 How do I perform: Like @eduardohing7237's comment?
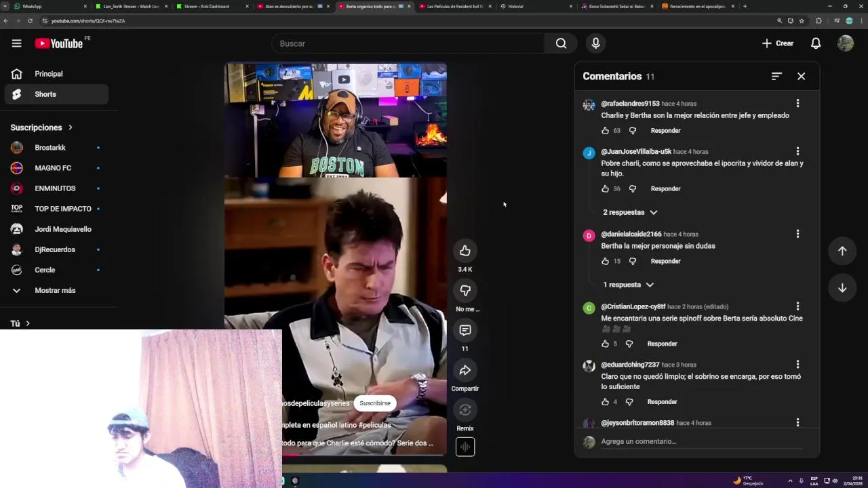pyautogui.click(x=606, y=402)
